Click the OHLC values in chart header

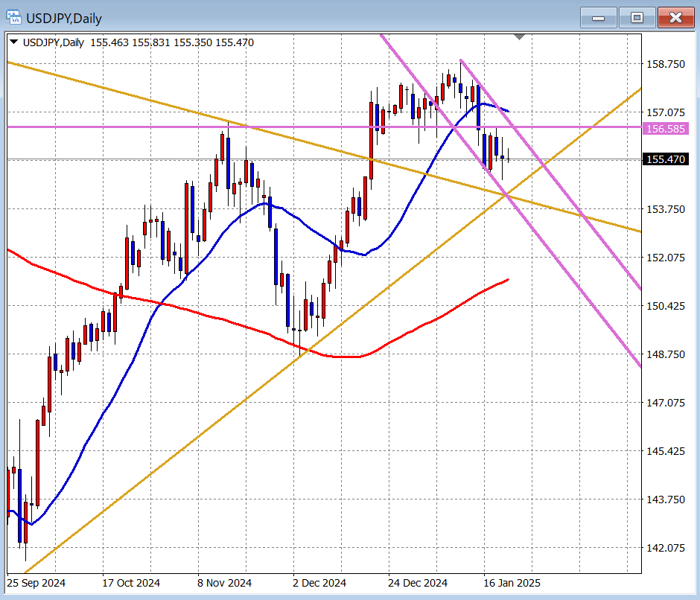[x=171, y=43]
